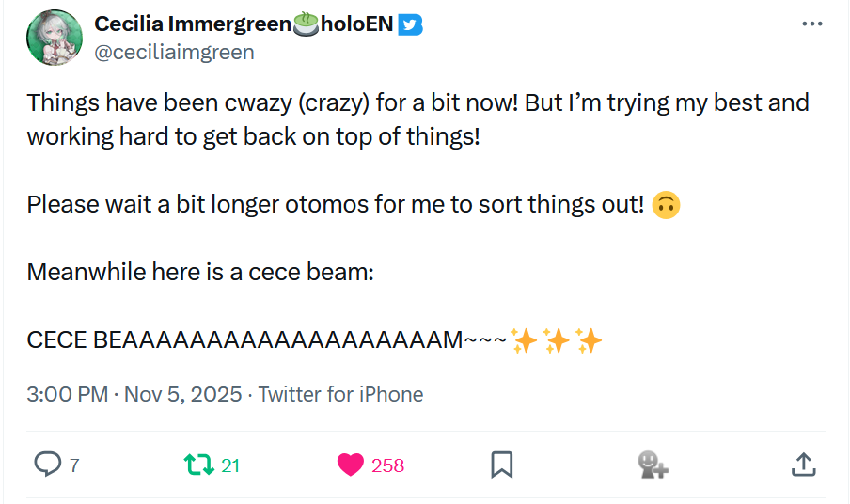This screenshot has height=504, width=850.
Task: Click the upside-down face emoji
Action: pyautogui.click(x=666, y=204)
